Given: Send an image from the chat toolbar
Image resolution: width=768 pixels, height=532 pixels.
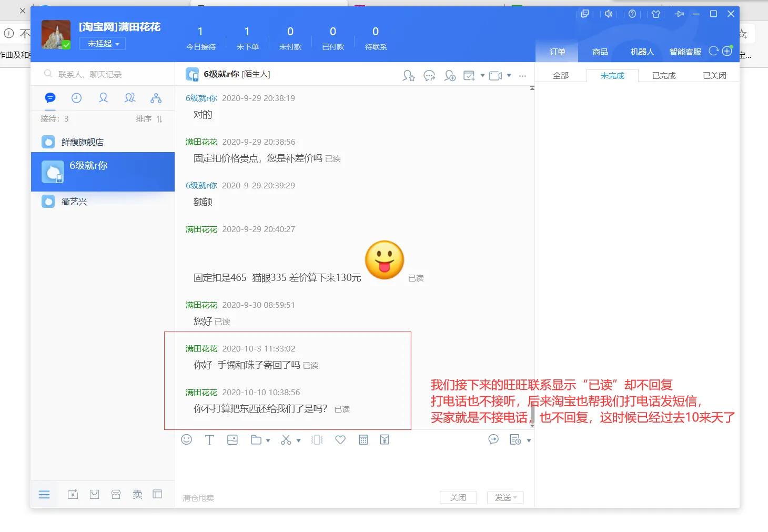Looking at the screenshot, I should [x=233, y=439].
